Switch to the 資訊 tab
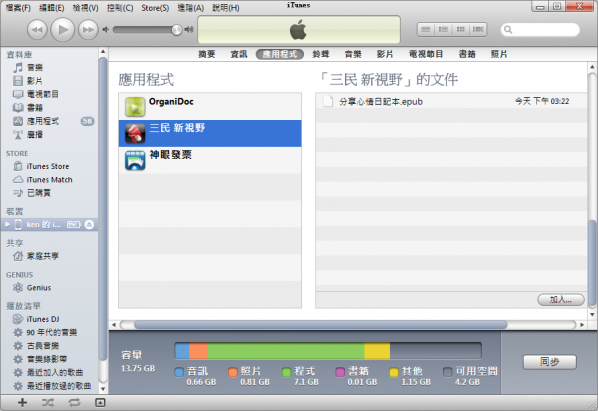 click(239, 54)
